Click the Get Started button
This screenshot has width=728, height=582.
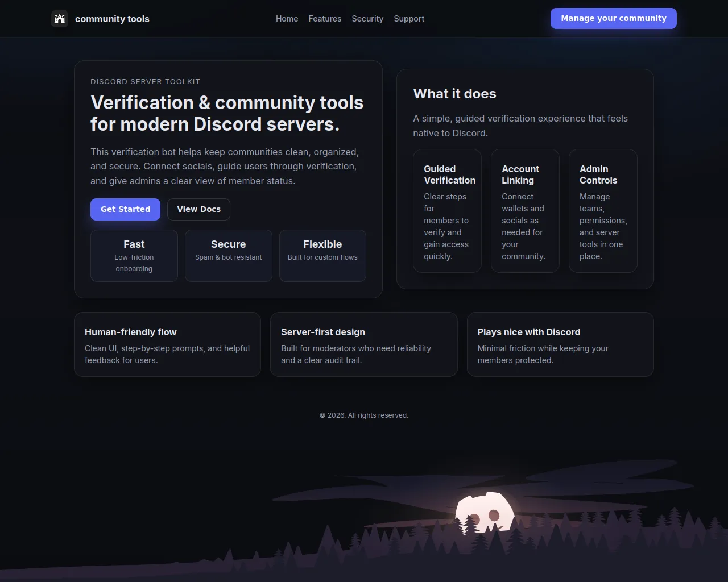click(x=125, y=209)
